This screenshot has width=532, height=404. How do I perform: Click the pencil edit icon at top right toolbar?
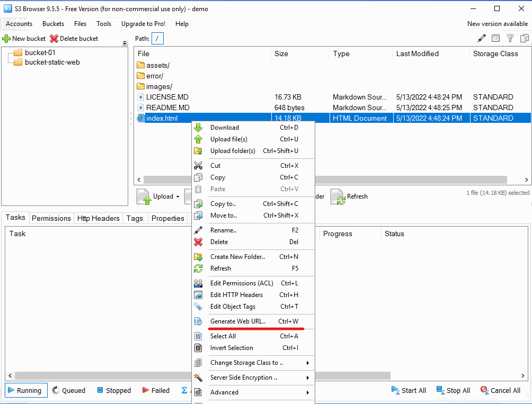pos(482,38)
